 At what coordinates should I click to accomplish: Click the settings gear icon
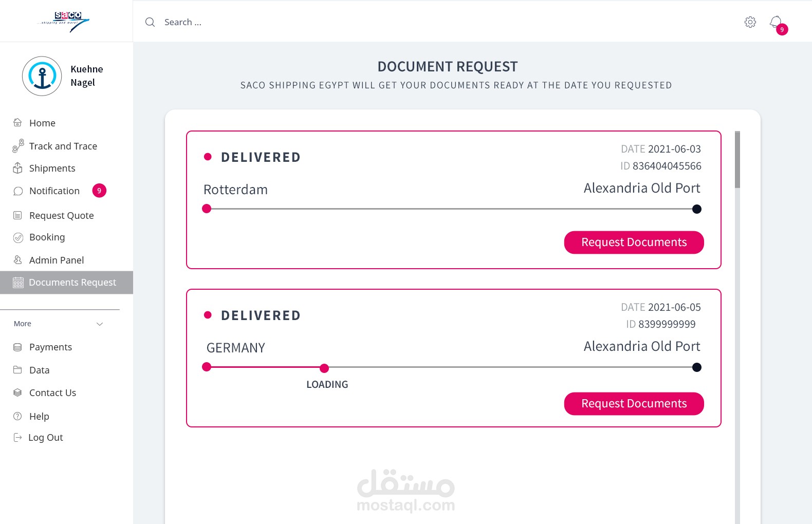point(750,22)
